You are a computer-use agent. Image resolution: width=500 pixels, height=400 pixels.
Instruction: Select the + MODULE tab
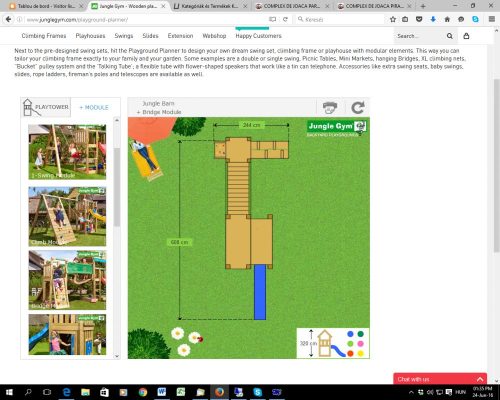click(94, 107)
